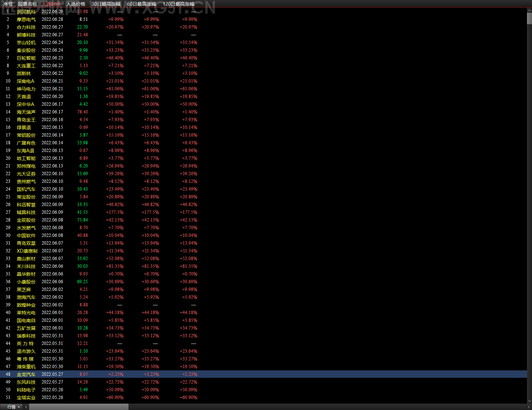Viewport: 532px width, 410px height.
Task: Click the horizontal scrollbar left arrow
Action: (x=26, y=407)
